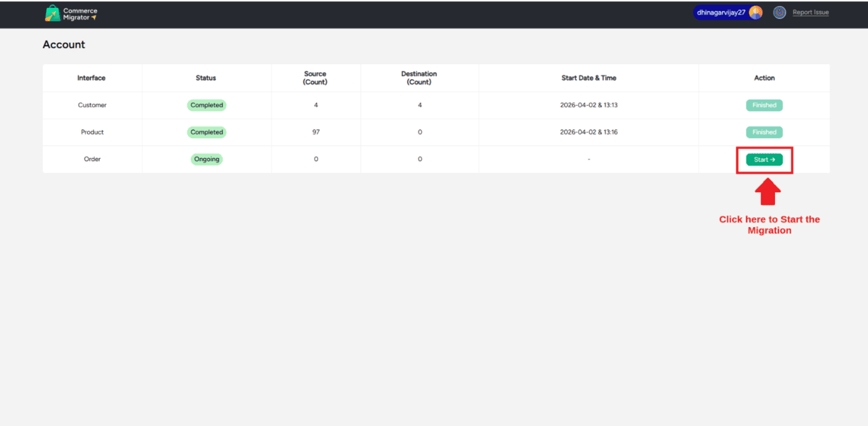Image resolution: width=868 pixels, height=426 pixels.
Task: Click the Finished button for Product
Action: pyautogui.click(x=764, y=132)
